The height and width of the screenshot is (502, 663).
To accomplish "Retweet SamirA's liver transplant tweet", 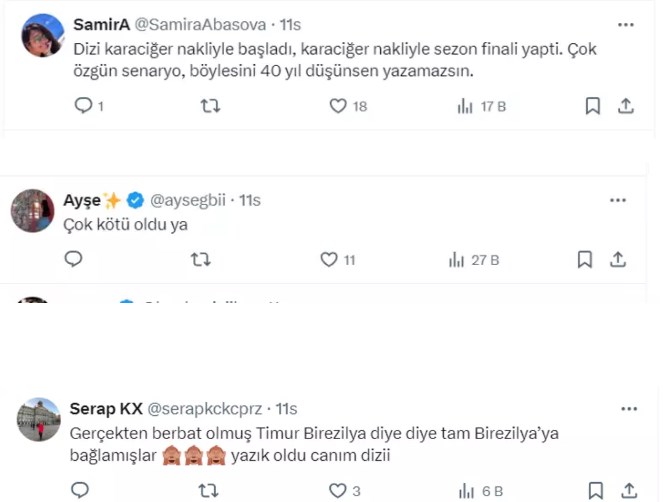I will [x=210, y=105].
